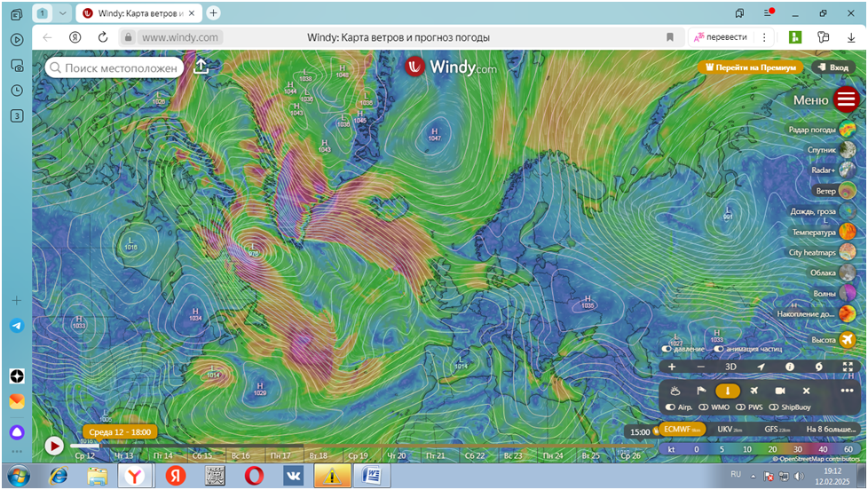Viewport: 868px width, 490px height.
Task: Open browser downloads arrow
Action: [x=851, y=37]
